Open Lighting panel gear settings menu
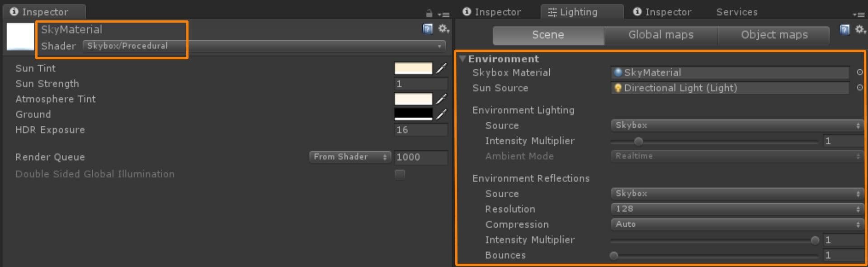 pos(860,30)
